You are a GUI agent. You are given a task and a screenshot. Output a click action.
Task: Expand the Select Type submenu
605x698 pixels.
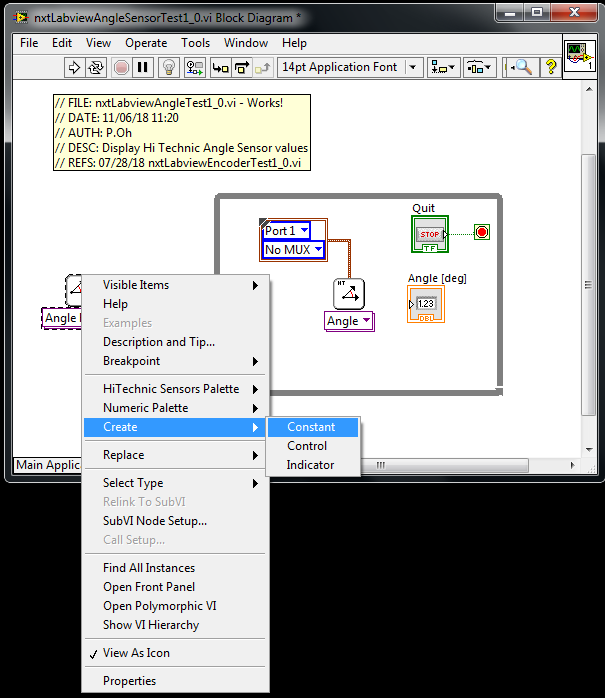(x=176, y=483)
